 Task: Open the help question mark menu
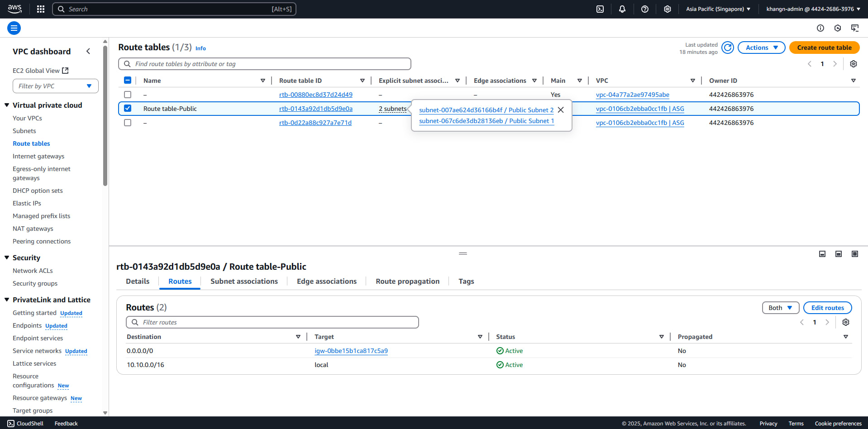pyautogui.click(x=645, y=9)
